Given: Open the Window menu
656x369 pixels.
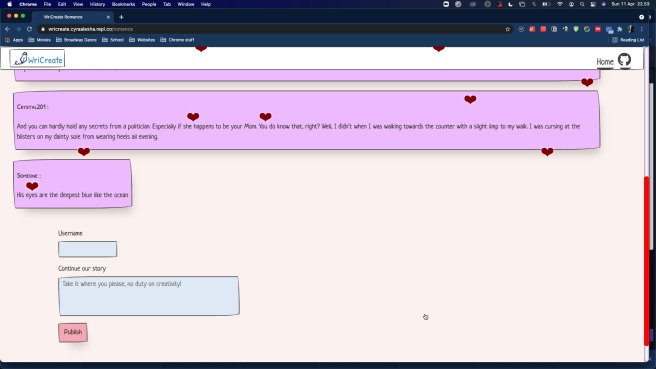Looking at the screenshot, I should pyautogui.click(x=186, y=4).
